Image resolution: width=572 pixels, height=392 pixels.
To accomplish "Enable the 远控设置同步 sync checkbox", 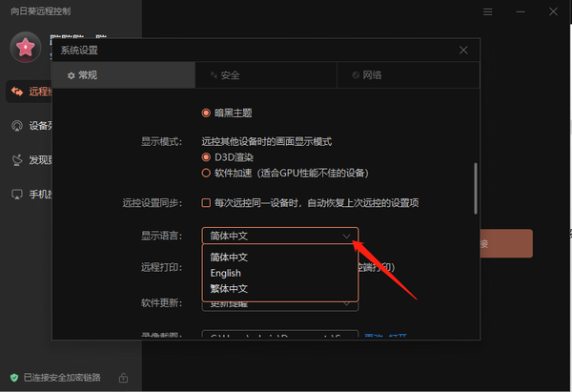I will 206,203.
